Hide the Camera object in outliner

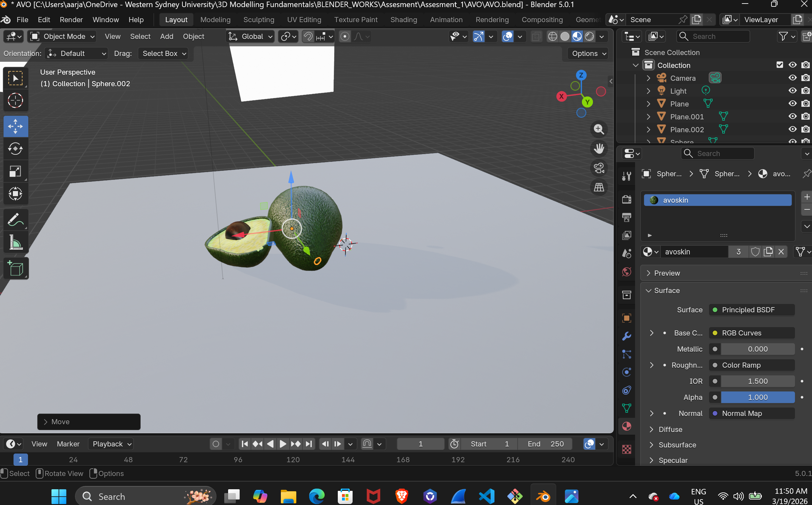(x=792, y=78)
